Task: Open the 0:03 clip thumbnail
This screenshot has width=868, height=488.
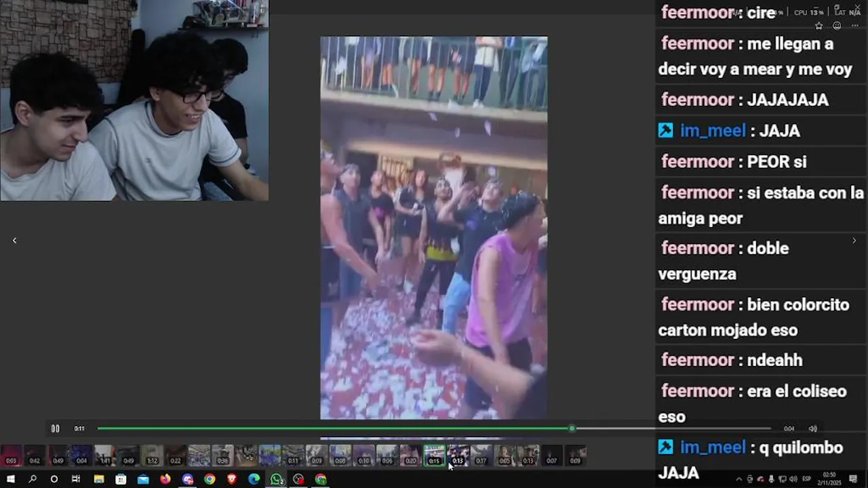Action: tap(11, 455)
